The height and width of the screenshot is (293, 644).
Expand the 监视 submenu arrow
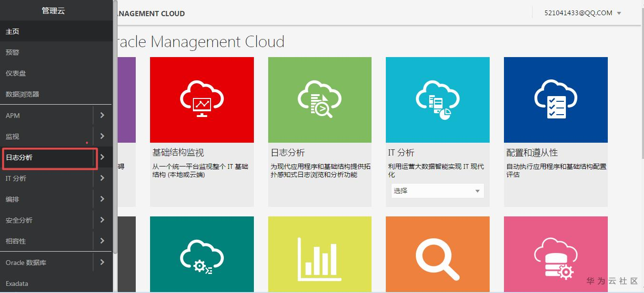102,136
